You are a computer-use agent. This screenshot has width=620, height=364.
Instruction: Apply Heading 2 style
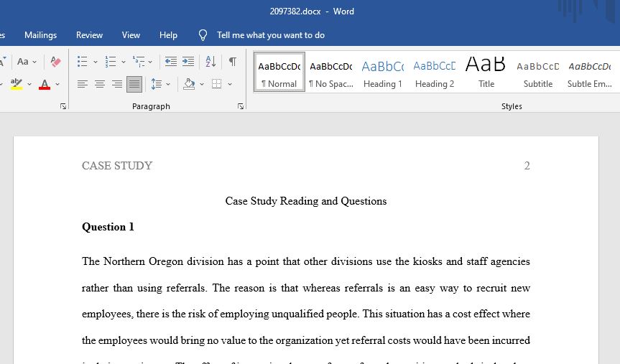pos(435,73)
